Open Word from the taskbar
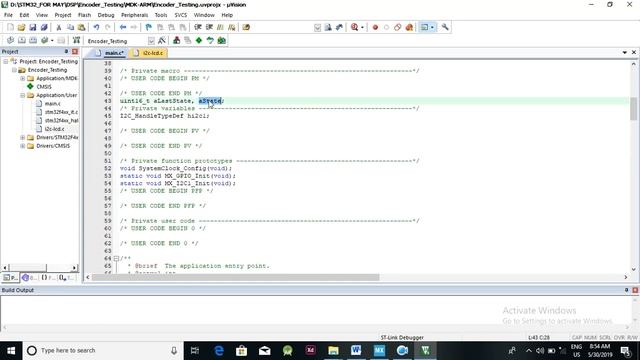 [356, 351]
